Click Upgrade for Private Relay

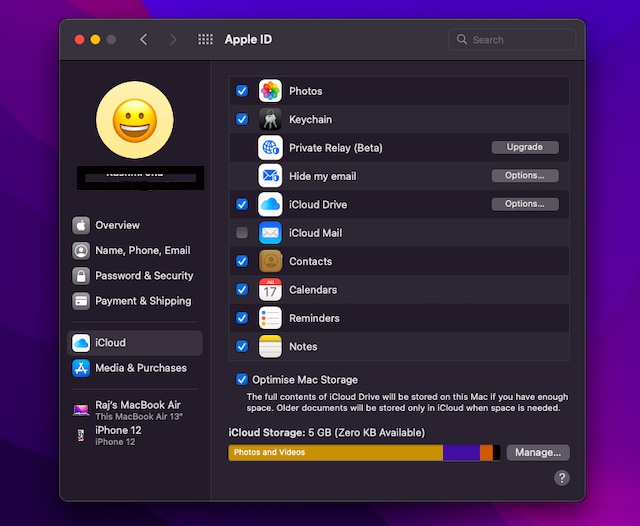pos(525,147)
